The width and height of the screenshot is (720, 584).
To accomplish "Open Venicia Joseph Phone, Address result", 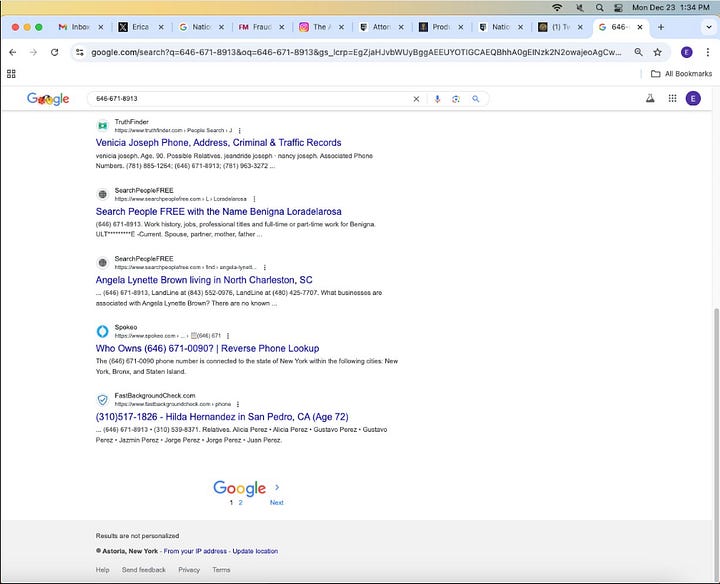I will (219, 143).
